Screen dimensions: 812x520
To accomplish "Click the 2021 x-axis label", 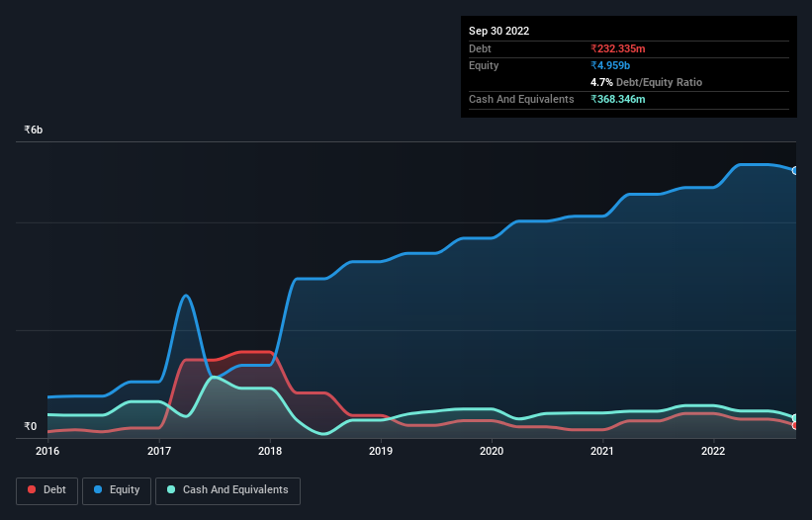I will (x=602, y=451).
